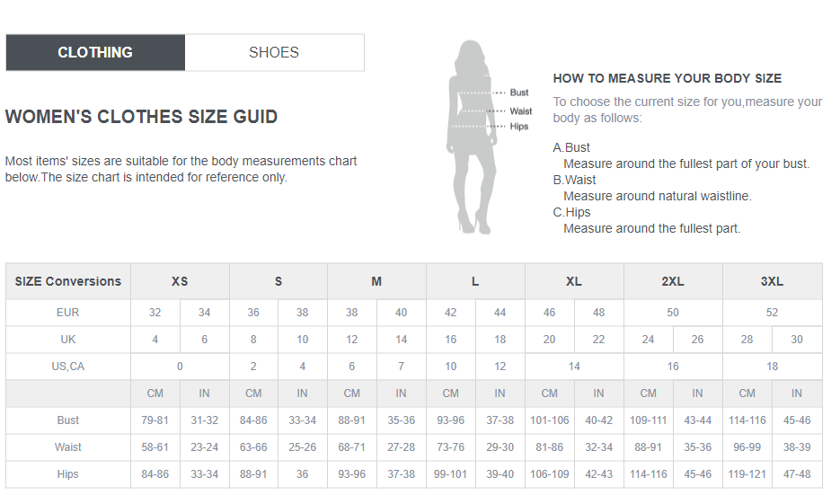Click the US,CA row label

coord(68,367)
